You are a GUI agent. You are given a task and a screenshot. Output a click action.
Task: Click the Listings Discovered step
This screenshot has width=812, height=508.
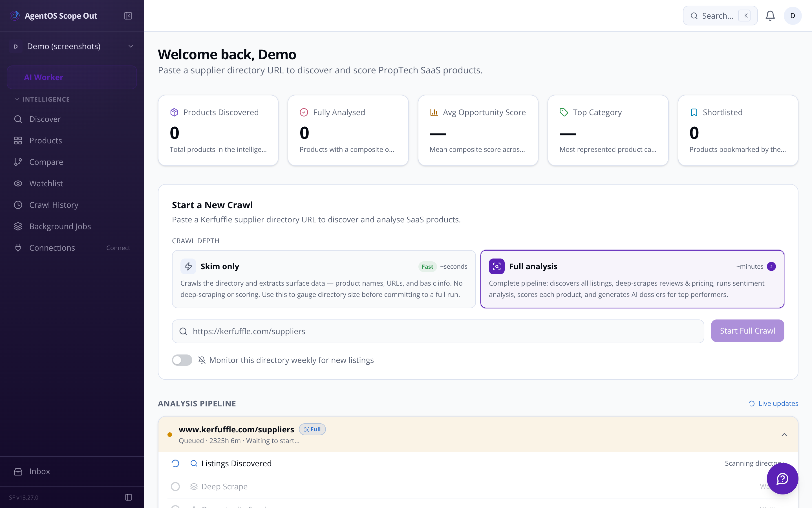pyautogui.click(x=478, y=464)
